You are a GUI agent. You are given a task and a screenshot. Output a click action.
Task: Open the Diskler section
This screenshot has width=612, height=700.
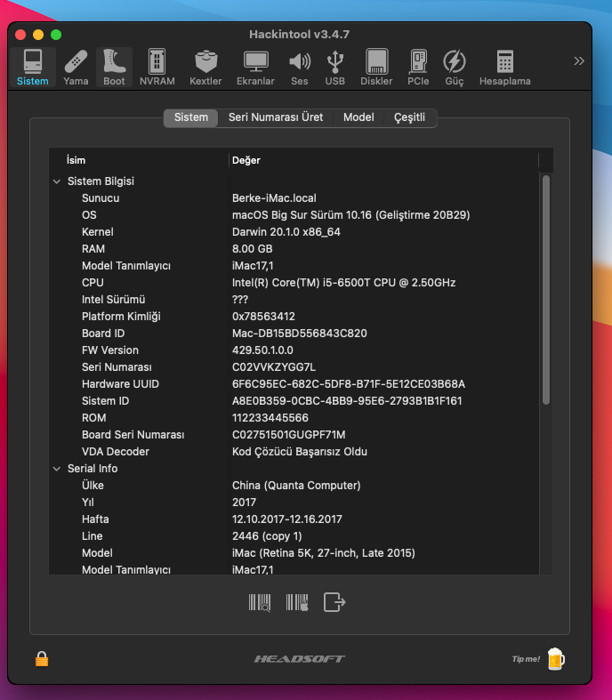coord(376,68)
